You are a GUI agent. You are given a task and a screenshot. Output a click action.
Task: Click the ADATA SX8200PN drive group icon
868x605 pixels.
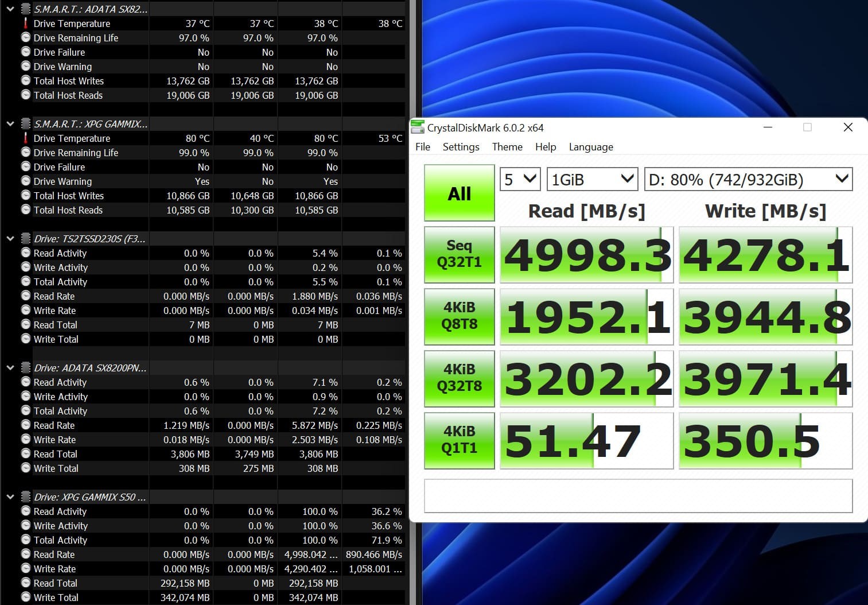click(25, 368)
